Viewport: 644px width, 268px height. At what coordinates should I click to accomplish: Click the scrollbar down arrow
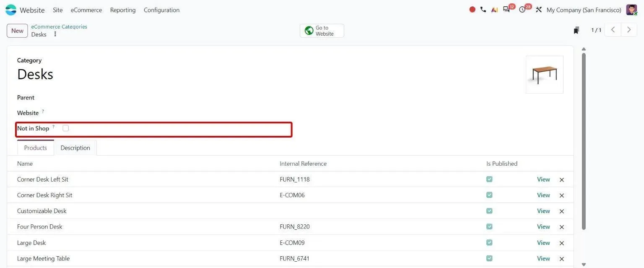click(584, 265)
